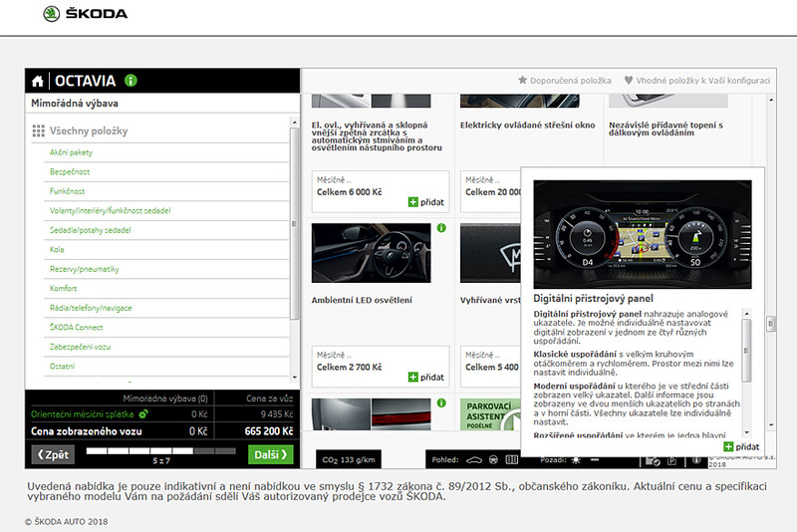Switch to the interior steering wheel view
This screenshot has height=532, width=797.
click(x=493, y=460)
